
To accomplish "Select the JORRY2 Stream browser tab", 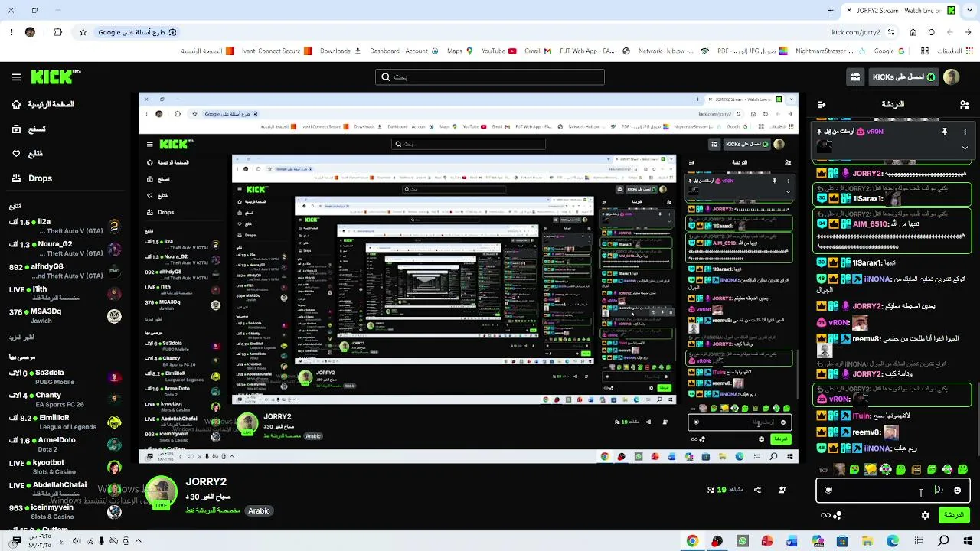I will coord(900,11).
